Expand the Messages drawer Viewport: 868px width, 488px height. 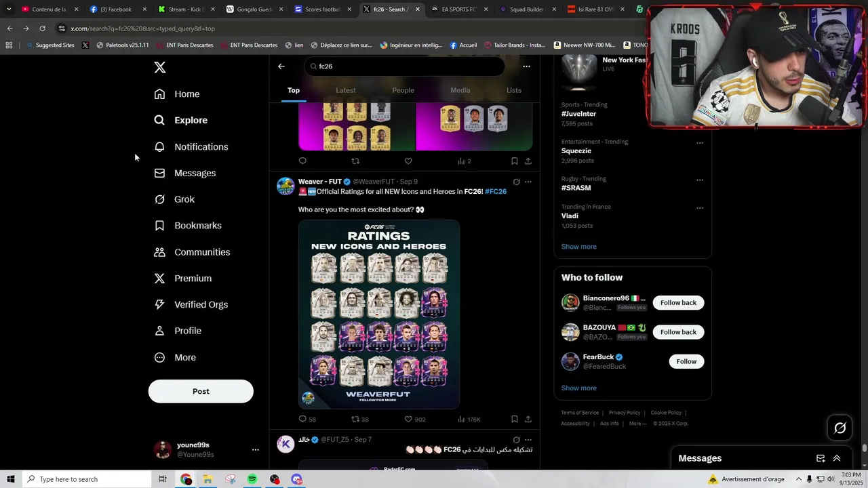pos(837,459)
